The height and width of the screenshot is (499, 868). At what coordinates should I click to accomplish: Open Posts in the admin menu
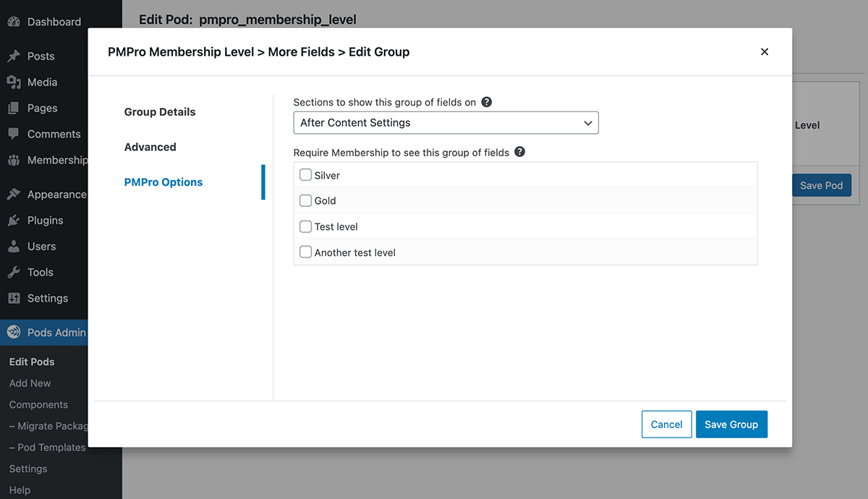tap(41, 56)
